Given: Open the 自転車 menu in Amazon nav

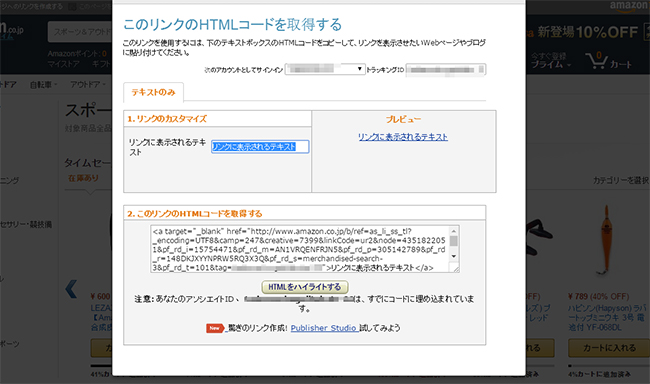Looking at the screenshot, I should (43, 85).
